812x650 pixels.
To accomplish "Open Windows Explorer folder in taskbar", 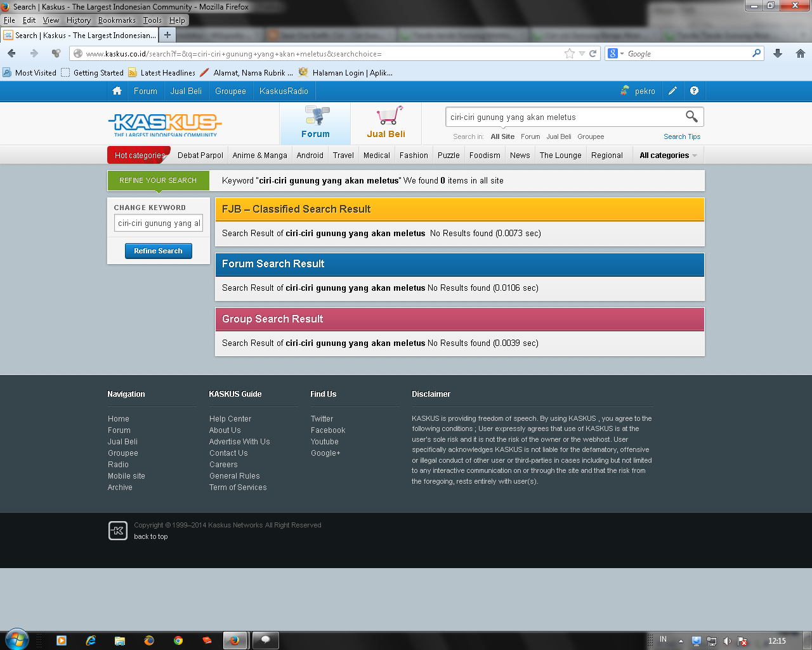I will (x=120, y=640).
